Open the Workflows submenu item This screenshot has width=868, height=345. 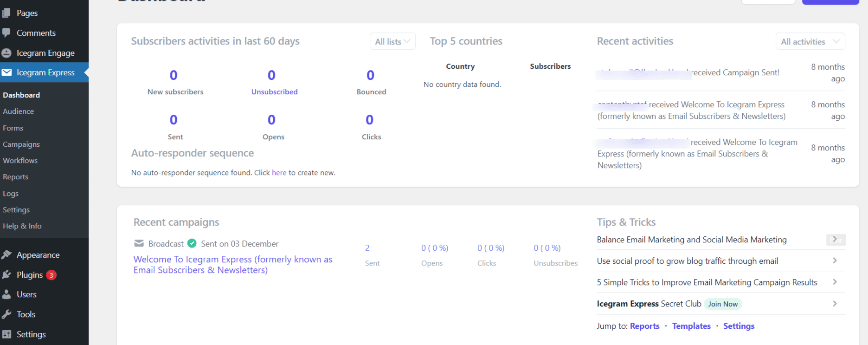pos(20,161)
